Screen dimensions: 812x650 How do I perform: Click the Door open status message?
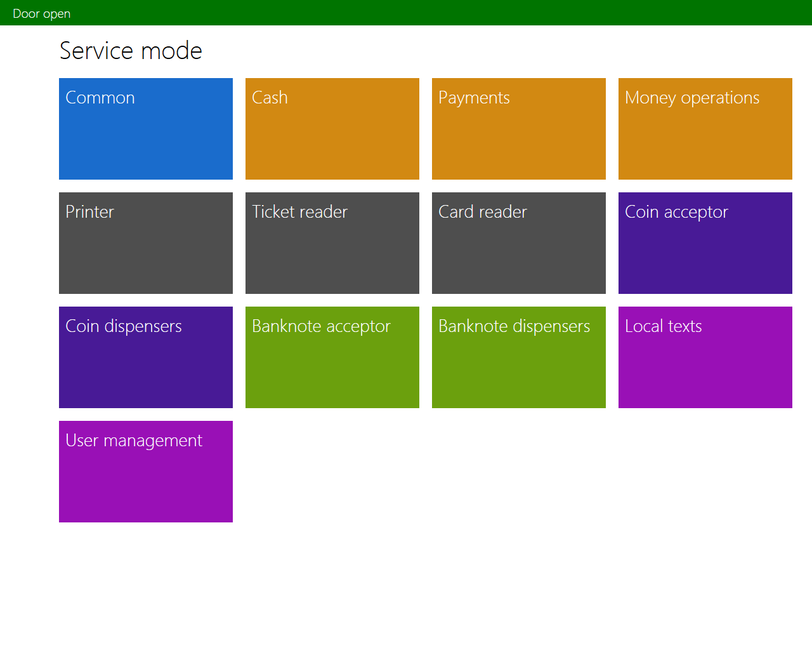[x=42, y=13]
